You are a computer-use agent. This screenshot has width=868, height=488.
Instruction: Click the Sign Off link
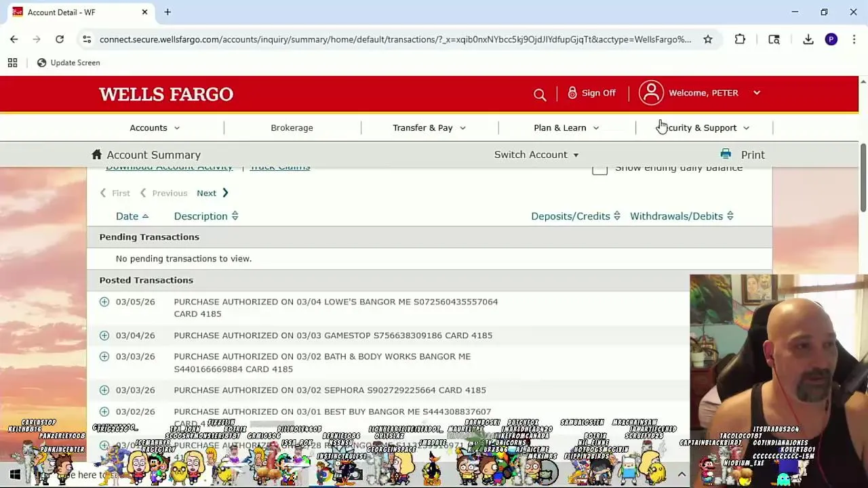point(599,93)
